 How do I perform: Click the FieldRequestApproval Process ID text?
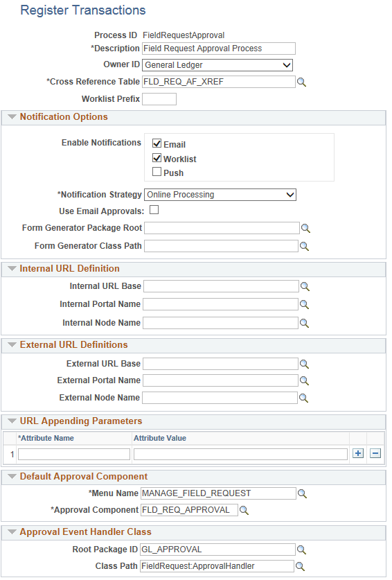[x=184, y=35]
